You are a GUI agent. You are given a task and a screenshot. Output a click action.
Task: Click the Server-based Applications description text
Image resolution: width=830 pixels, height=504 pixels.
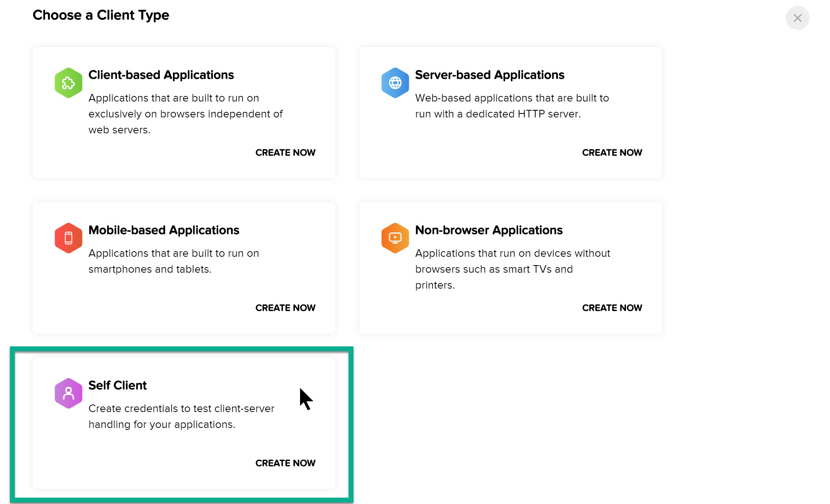[512, 106]
